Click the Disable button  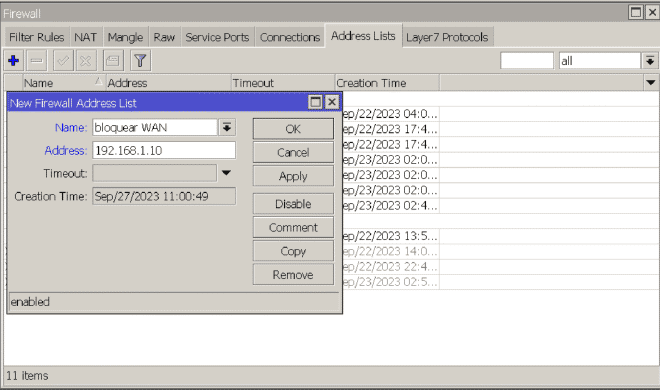[293, 204]
